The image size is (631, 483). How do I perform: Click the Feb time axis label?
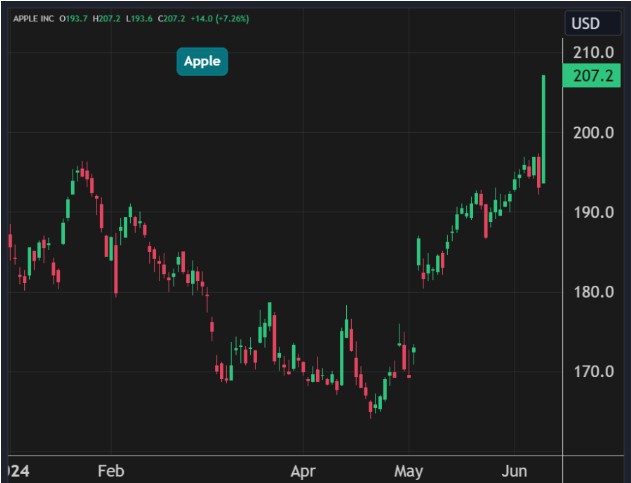click(111, 471)
